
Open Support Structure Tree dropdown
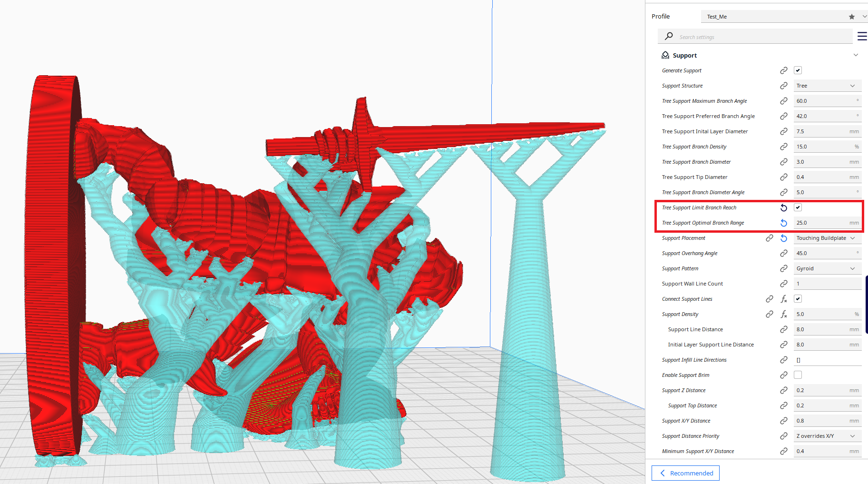(828, 86)
